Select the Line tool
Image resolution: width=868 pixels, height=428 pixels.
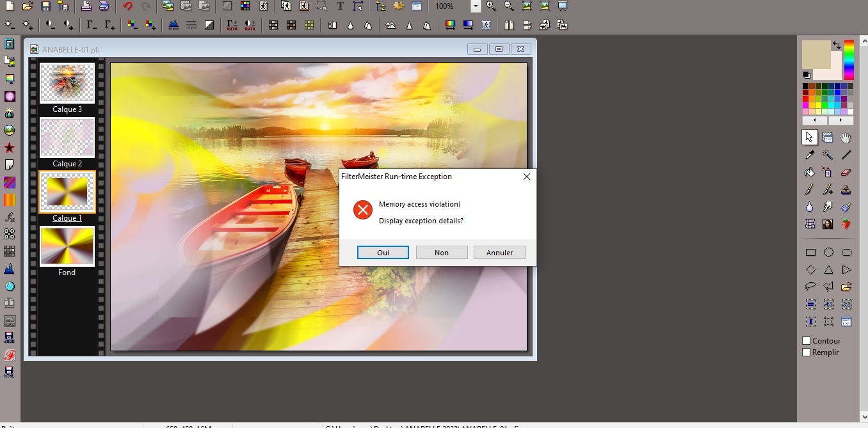(x=846, y=155)
